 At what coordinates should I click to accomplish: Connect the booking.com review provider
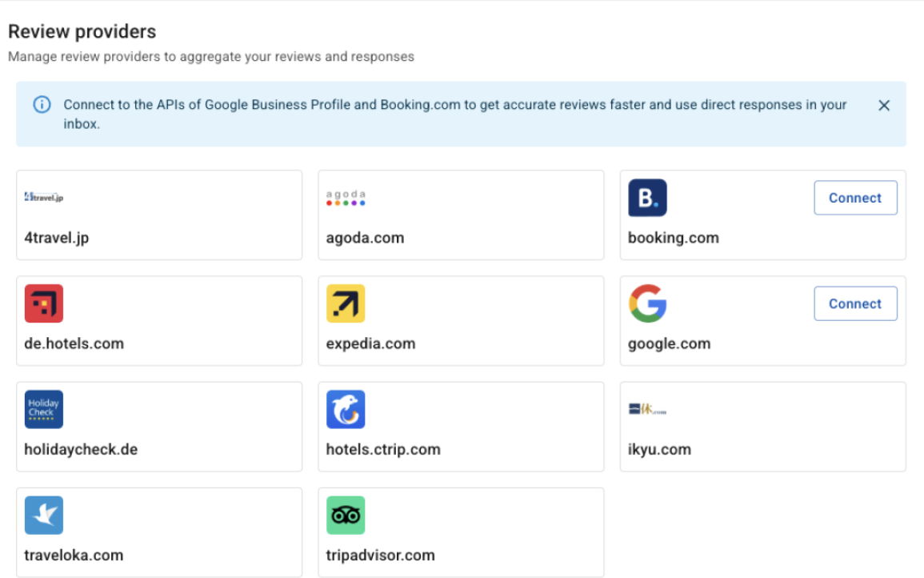855,198
